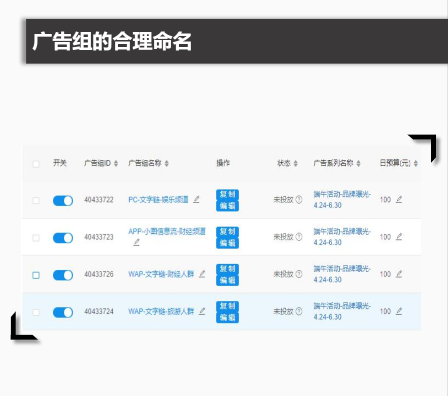Edit the name of PC-文字链-娱乐频道 via pencil icon

coord(196,199)
